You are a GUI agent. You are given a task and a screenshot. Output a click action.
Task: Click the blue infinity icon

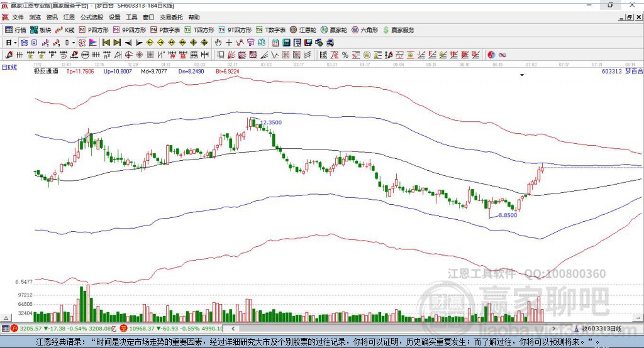tap(502, 55)
